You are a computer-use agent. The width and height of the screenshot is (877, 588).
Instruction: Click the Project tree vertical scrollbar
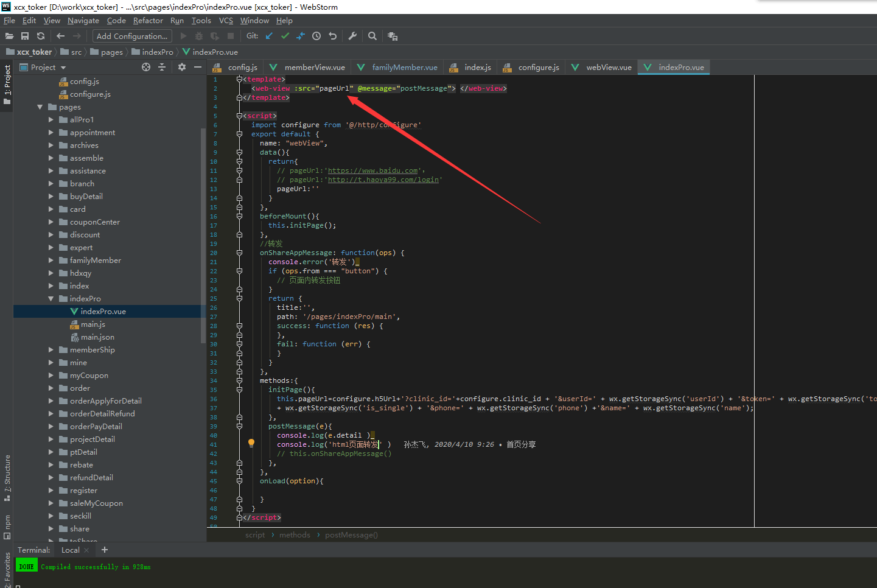click(203, 236)
